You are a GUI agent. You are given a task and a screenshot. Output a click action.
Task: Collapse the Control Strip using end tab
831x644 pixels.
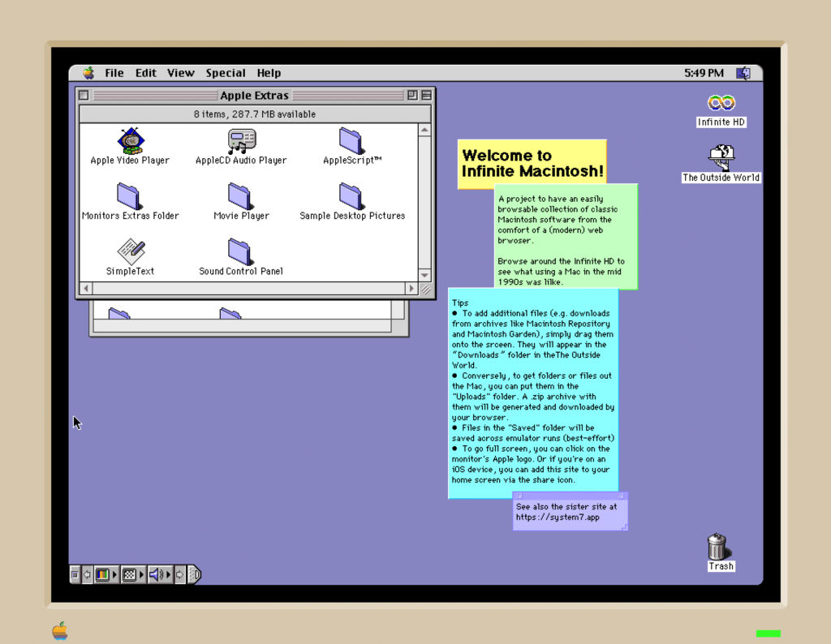195,574
